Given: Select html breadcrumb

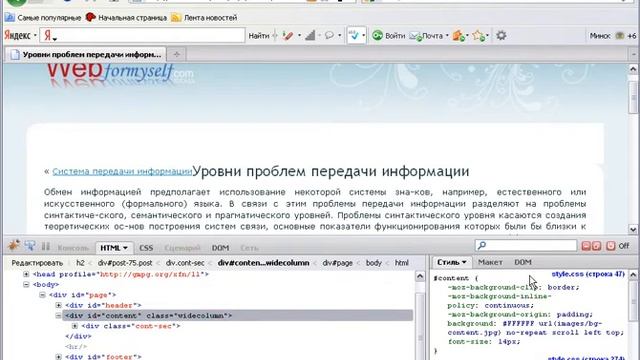Looking at the screenshot, I should pos(402,263).
